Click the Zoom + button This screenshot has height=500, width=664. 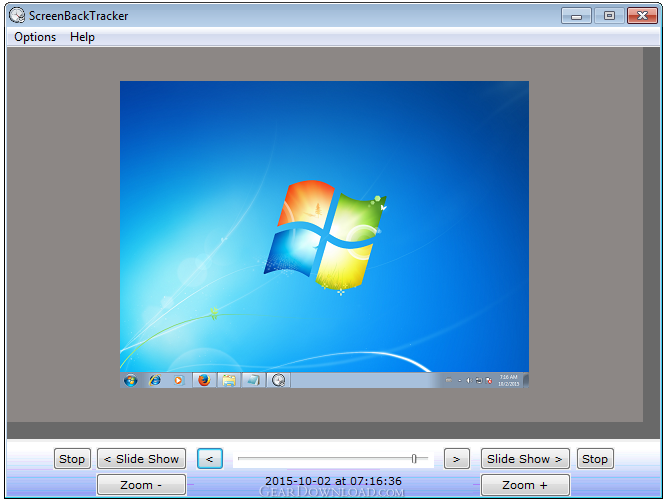point(525,485)
